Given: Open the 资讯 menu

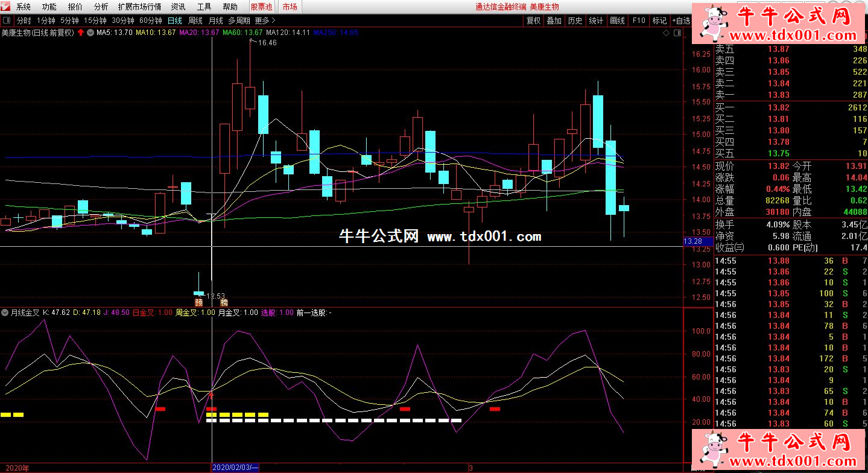Looking at the screenshot, I should coord(178,7).
